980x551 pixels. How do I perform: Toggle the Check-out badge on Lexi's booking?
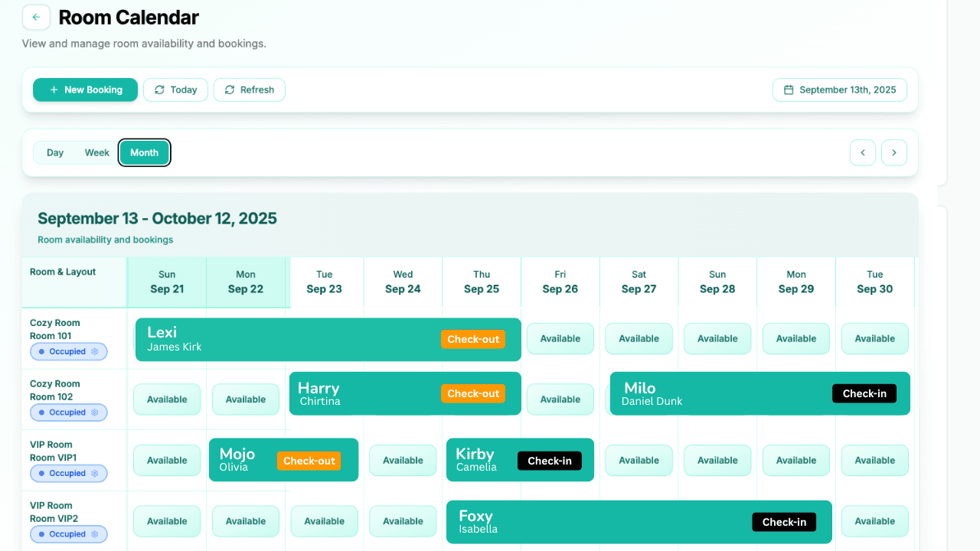click(x=472, y=338)
